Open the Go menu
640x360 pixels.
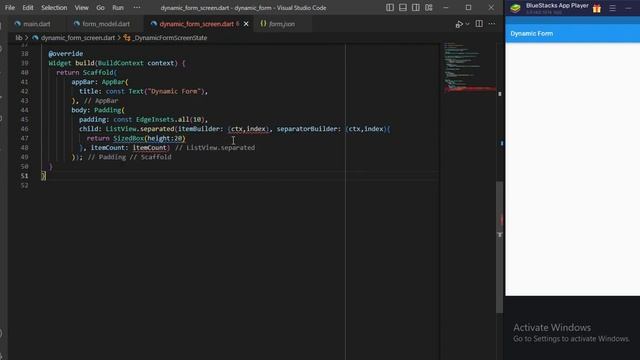[x=100, y=8]
